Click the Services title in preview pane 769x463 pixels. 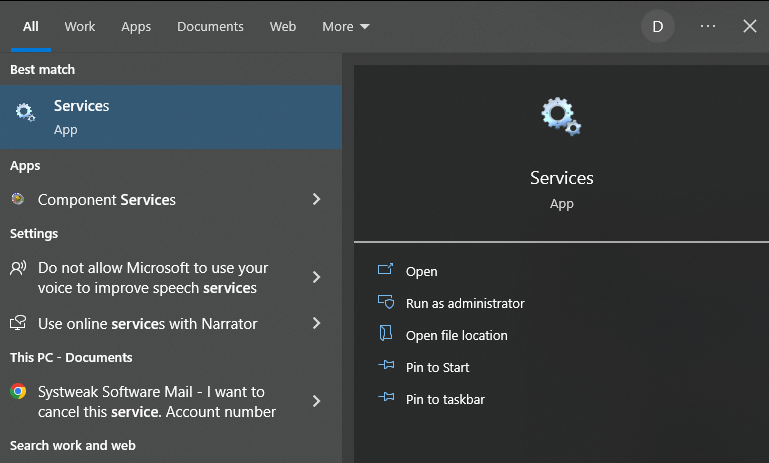click(562, 178)
